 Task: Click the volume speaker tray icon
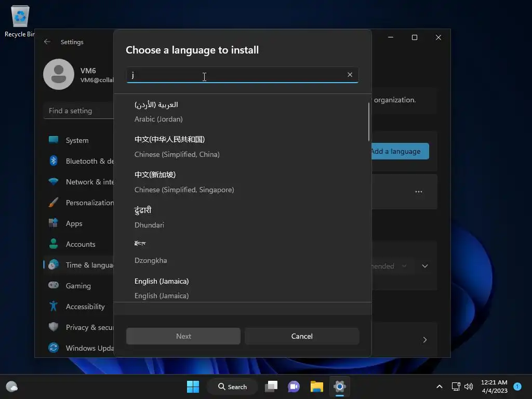469,387
